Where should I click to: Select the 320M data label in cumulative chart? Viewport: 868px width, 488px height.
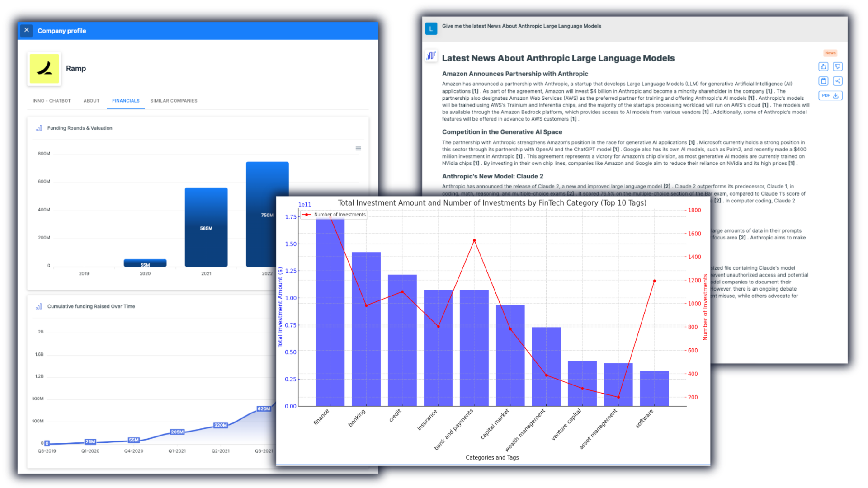coord(221,425)
